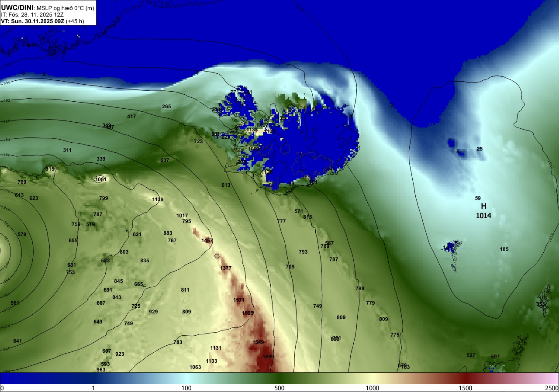Click the 1133 height value
This screenshot has width=559, height=392.
click(211, 361)
